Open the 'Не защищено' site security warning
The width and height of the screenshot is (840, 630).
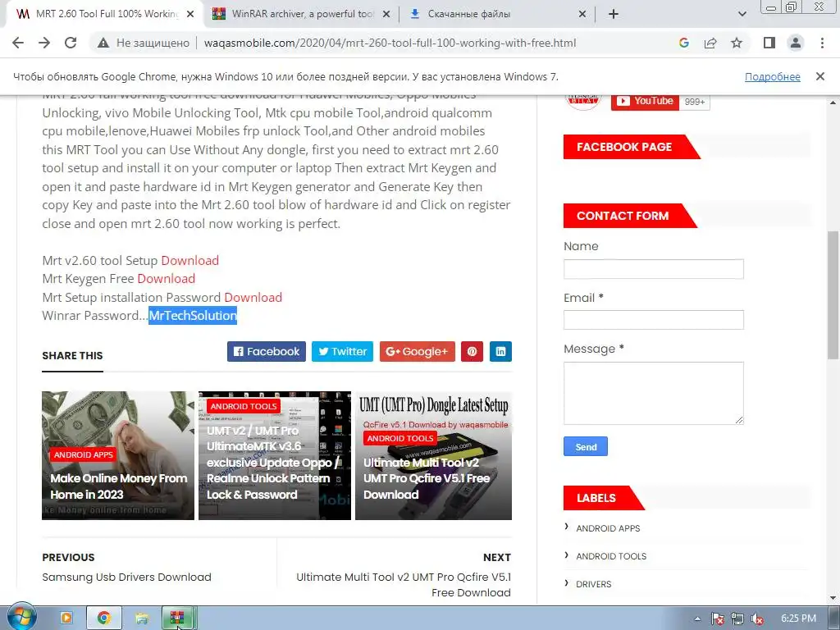[144, 43]
